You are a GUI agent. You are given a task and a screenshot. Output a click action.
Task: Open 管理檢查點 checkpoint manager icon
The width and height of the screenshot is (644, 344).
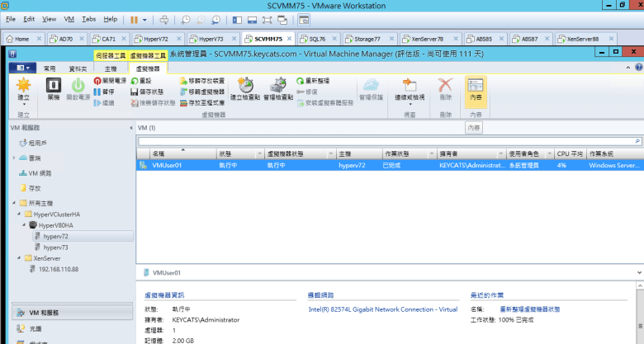[x=277, y=85]
